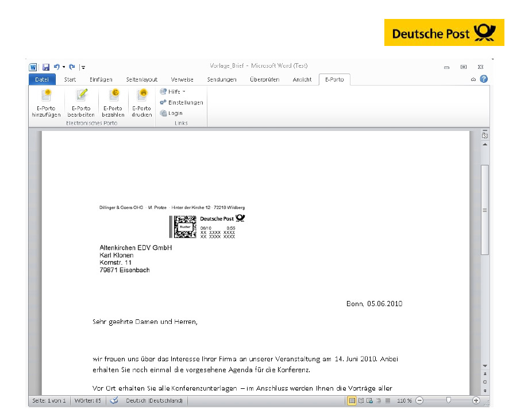The width and height of the screenshot is (532, 417).
Task: Open Einstellungen in the Links group
Action: pos(182,102)
